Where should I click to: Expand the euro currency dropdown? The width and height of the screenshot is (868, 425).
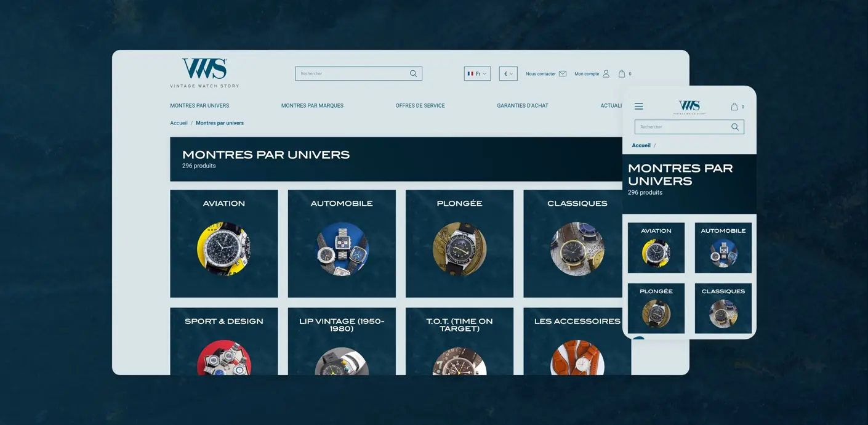[508, 74]
